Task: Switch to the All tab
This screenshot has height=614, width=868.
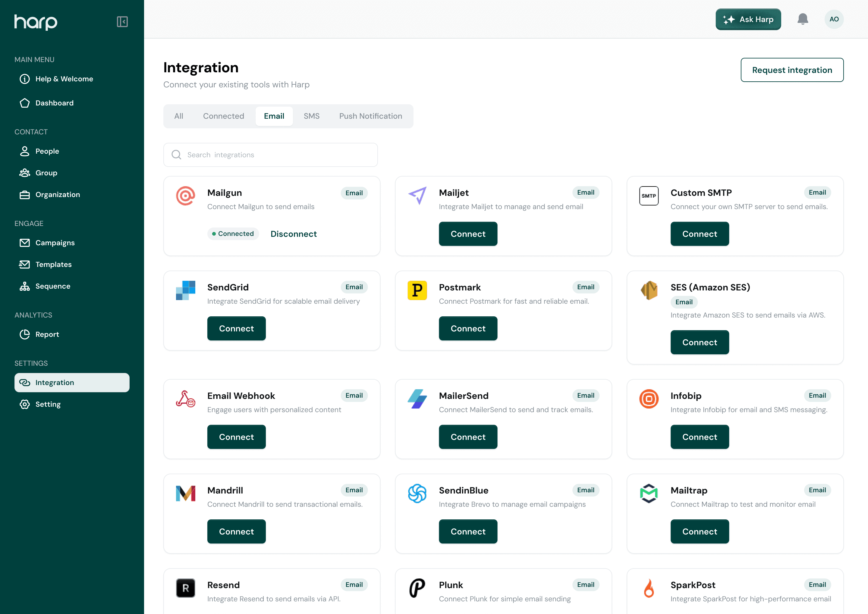Action: pos(178,116)
